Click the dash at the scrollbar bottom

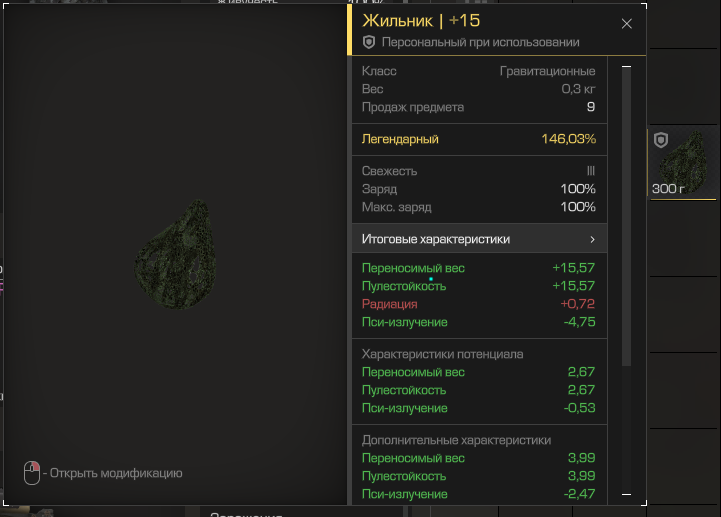pos(627,493)
